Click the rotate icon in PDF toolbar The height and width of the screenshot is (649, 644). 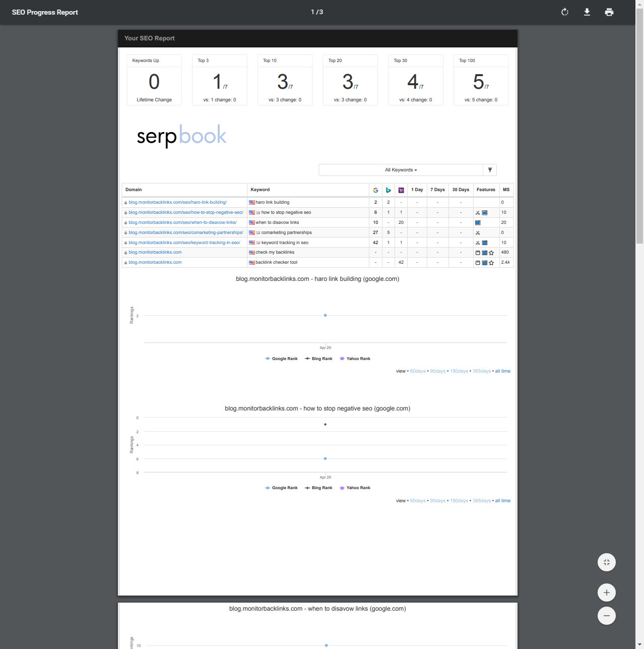pyautogui.click(x=565, y=12)
